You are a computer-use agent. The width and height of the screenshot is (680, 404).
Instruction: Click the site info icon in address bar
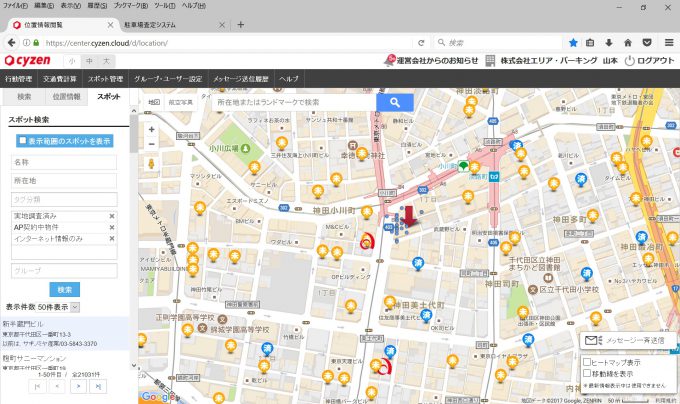click(x=26, y=42)
